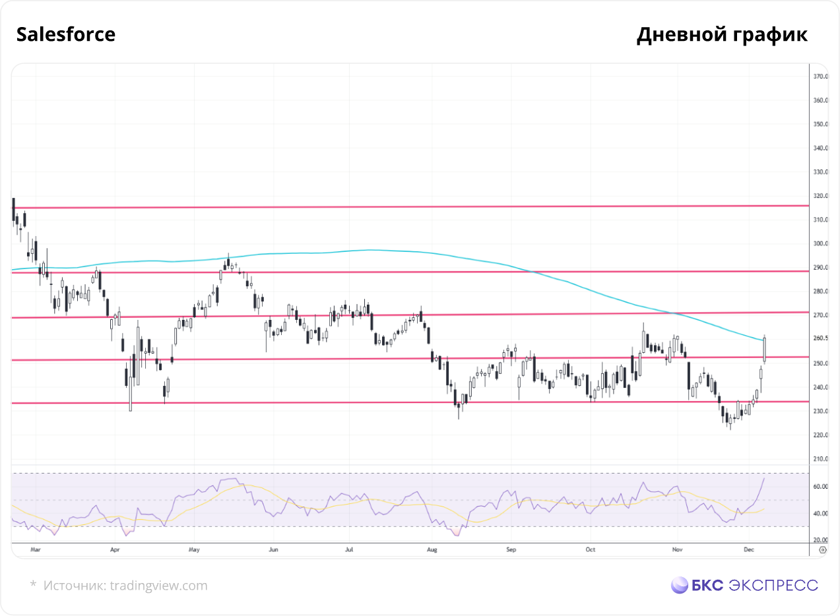840x616 pixels.
Task: Select the Dec label on time axis
Action: (x=748, y=549)
